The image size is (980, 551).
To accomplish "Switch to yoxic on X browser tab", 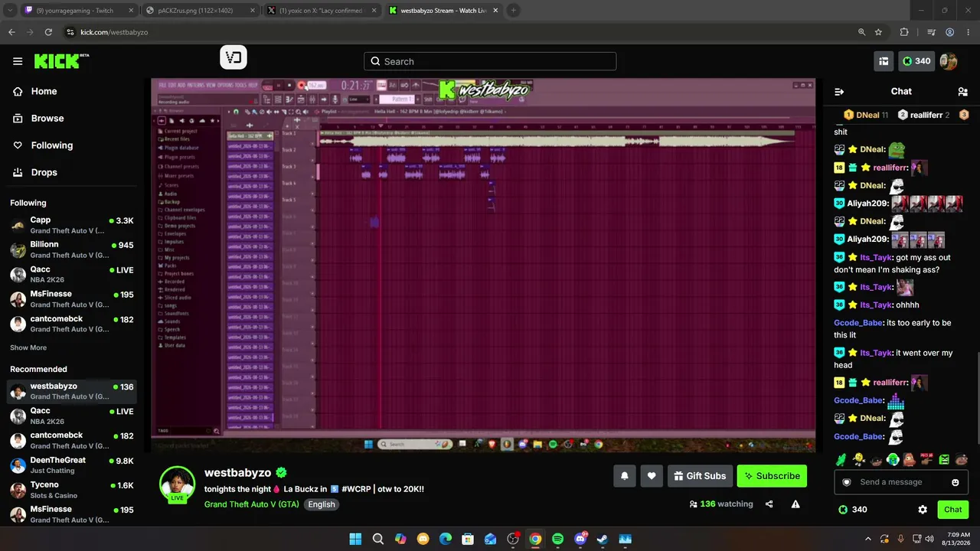I will tap(321, 11).
